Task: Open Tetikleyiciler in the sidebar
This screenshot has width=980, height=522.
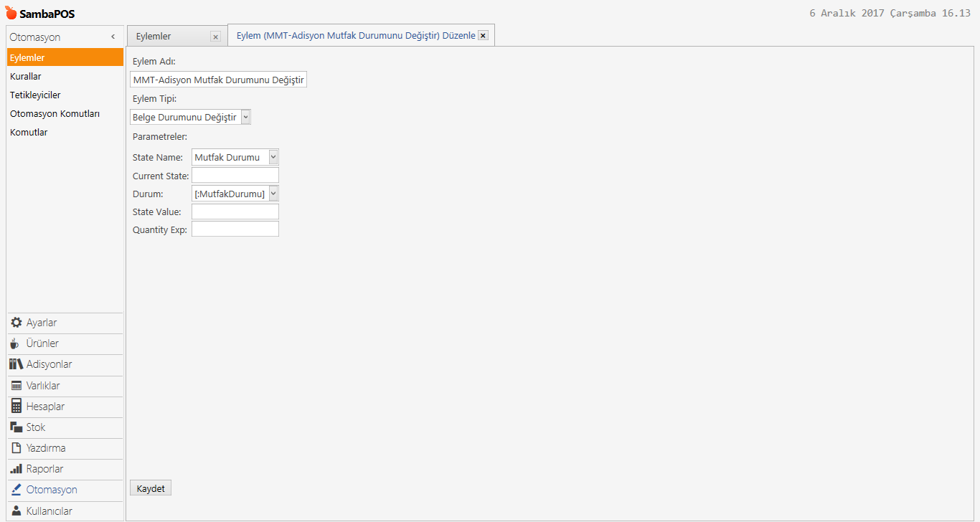Action: [35, 95]
